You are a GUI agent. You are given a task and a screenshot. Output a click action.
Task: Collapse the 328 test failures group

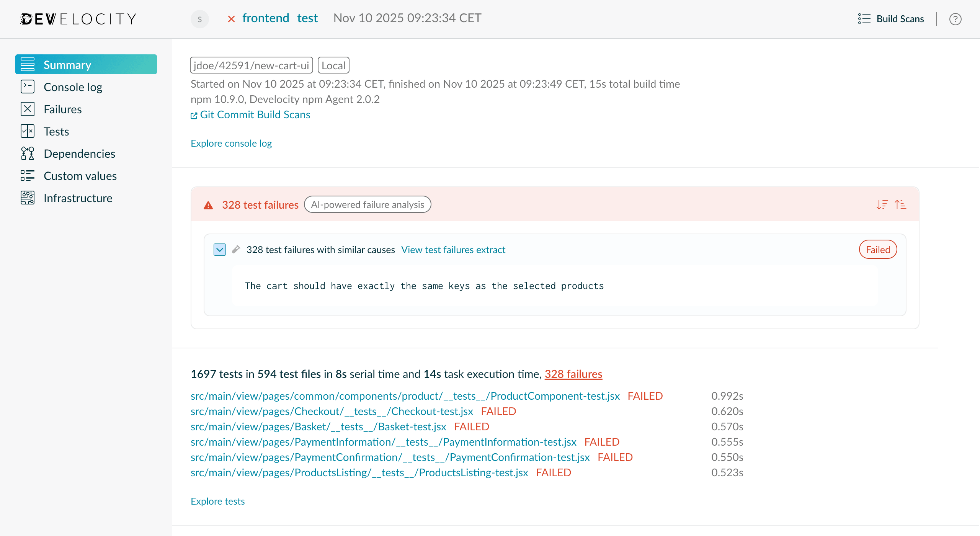click(219, 249)
